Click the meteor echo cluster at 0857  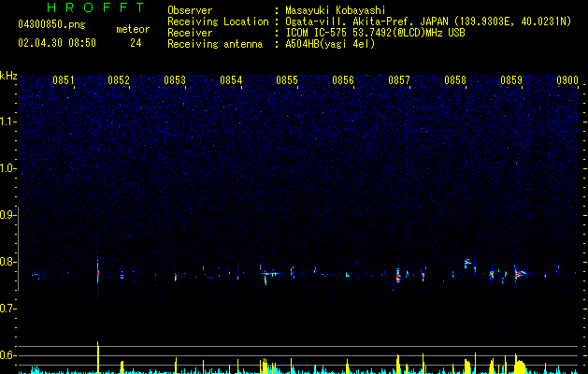(x=398, y=275)
